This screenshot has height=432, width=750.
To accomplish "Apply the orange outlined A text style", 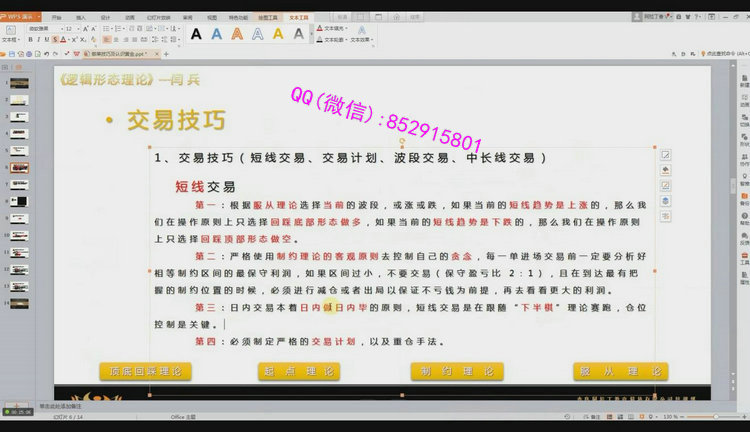I will (237, 35).
